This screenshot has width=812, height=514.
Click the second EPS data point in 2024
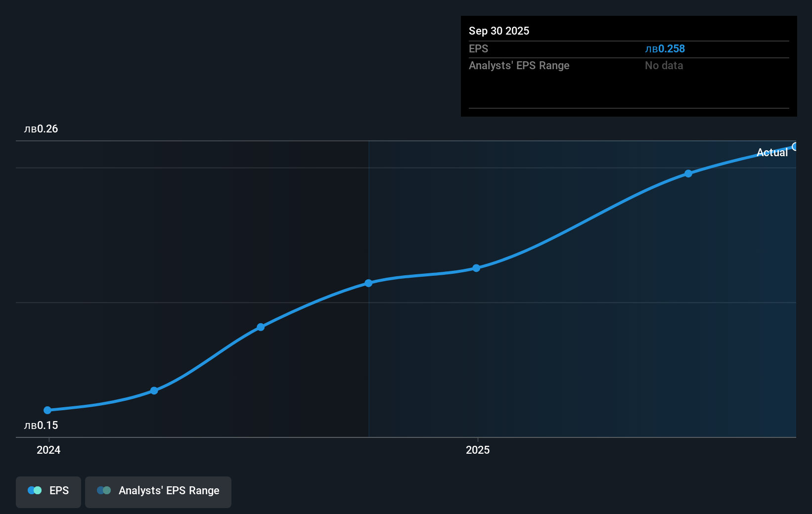(154, 390)
